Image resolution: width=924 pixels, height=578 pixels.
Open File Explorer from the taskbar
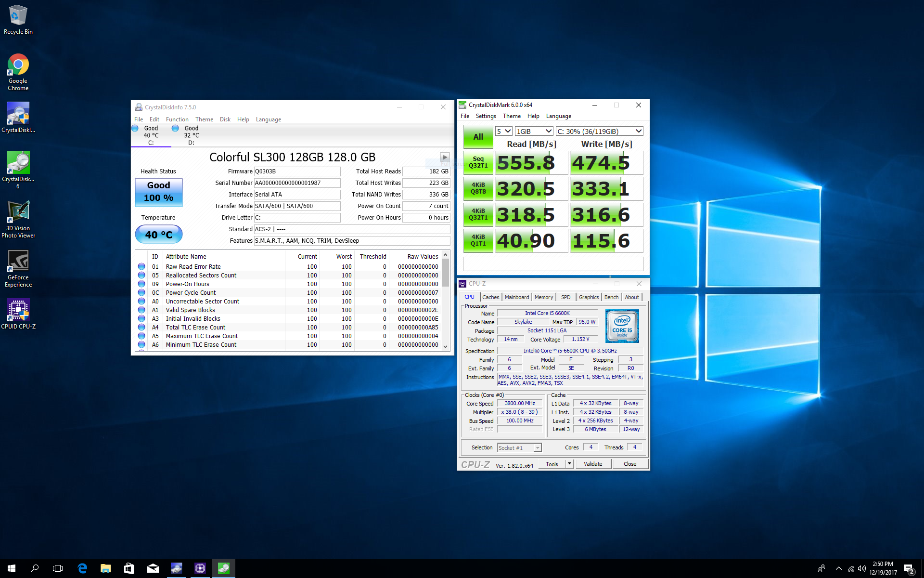coord(105,568)
